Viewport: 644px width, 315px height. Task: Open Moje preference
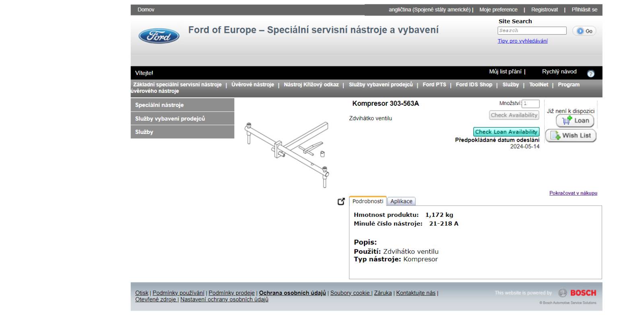(x=498, y=10)
